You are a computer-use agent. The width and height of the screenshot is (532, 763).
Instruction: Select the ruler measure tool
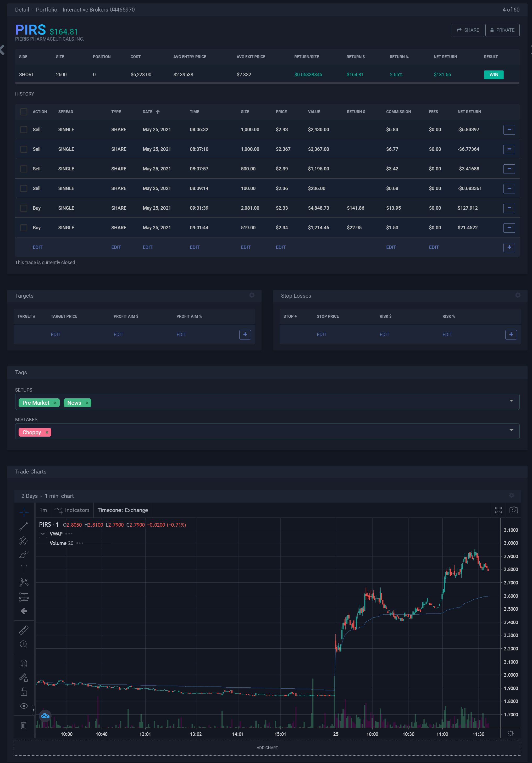pyautogui.click(x=24, y=630)
